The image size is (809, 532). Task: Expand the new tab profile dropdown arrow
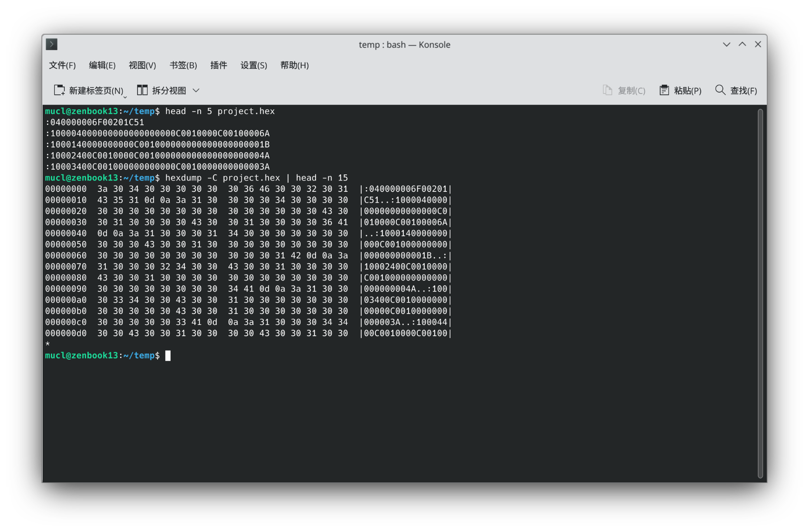[x=125, y=97]
